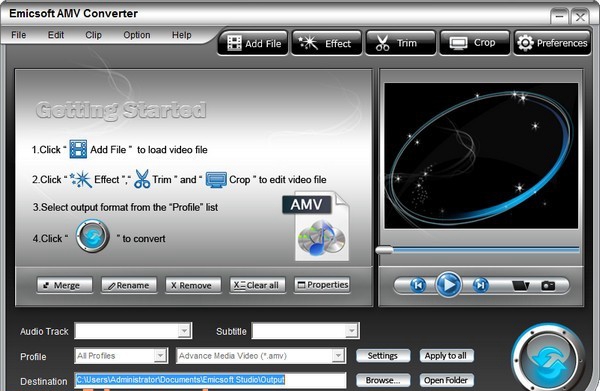This screenshot has height=391, width=600.
Task: Open file Properties
Action: [x=322, y=285]
